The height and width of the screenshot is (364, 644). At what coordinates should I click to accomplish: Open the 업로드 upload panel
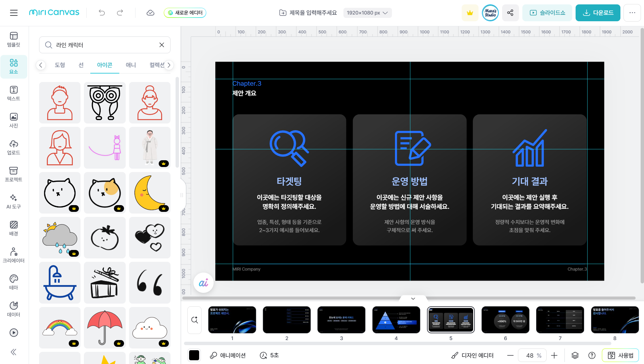pos(13,147)
